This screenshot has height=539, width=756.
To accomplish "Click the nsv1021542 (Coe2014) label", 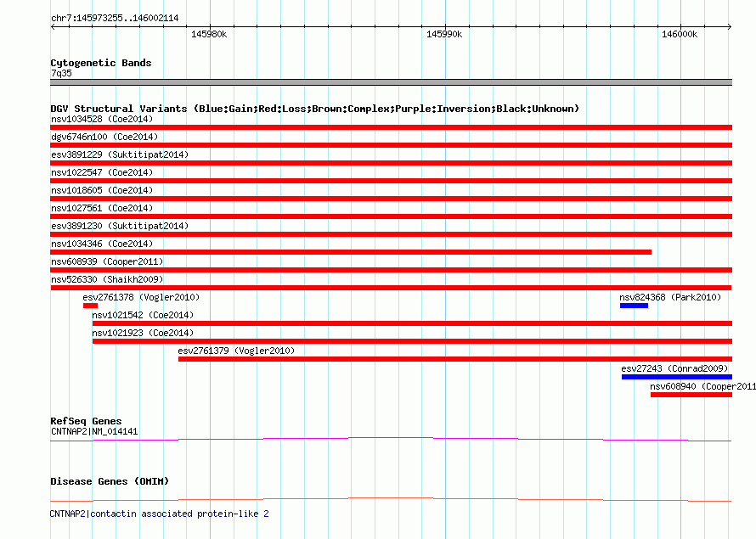I will pos(142,315).
